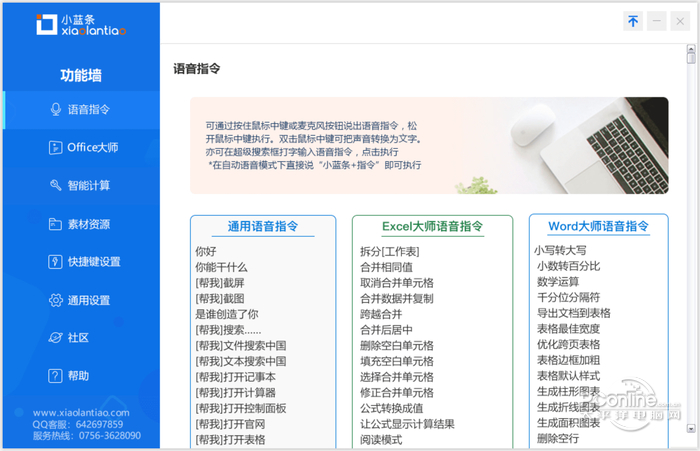Click the 通用设置 gear icon
This screenshot has width=700, height=451.
pyautogui.click(x=56, y=300)
